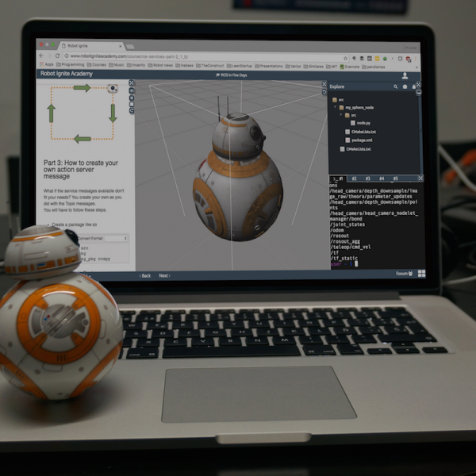
Task: Click the Robot Ignite Academy logo text
Action: [x=67, y=74]
